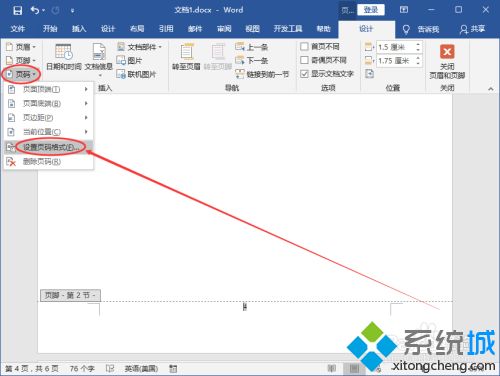Switch to the 帮助 tab
The width and height of the screenshot is (500, 376).
323,29
